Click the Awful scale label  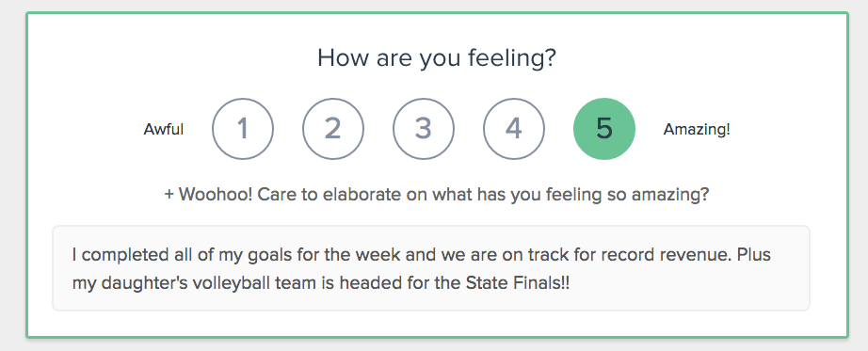pyautogui.click(x=163, y=130)
